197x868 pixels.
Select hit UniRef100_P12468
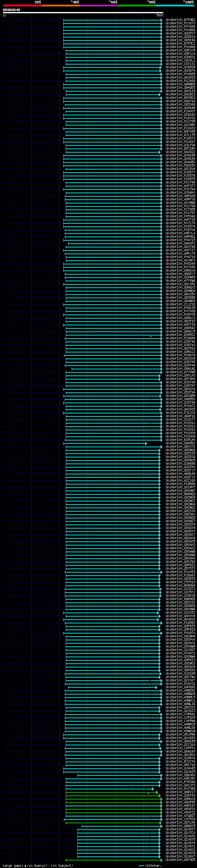click(180, 81)
